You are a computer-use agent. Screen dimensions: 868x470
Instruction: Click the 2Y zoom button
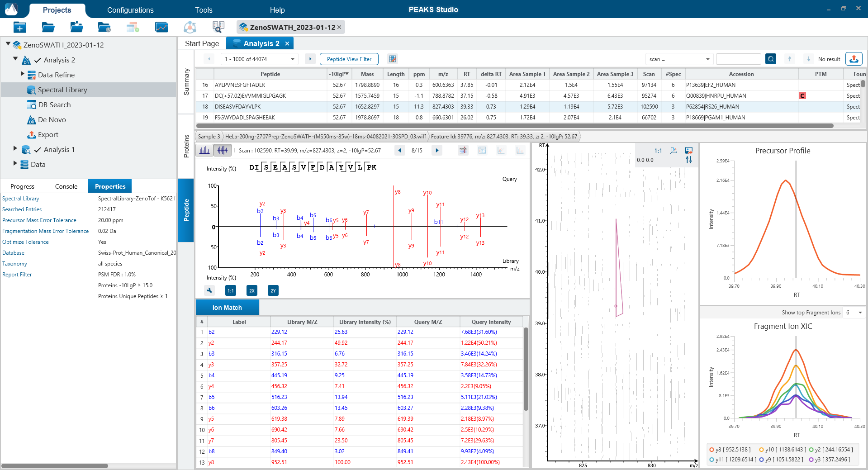(x=273, y=291)
